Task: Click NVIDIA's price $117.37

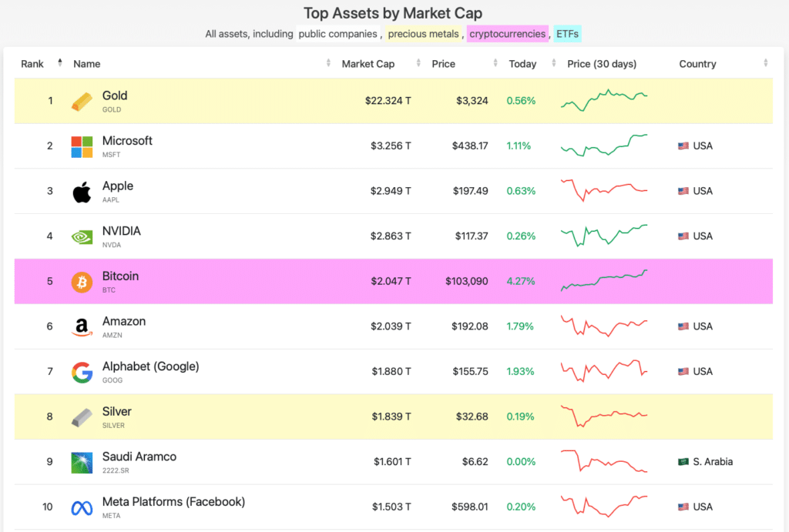Action: (x=472, y=236)
